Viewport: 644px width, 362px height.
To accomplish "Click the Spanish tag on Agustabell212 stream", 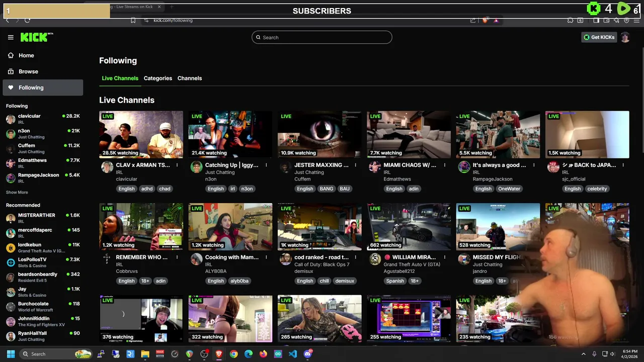I will click(395, 281).
